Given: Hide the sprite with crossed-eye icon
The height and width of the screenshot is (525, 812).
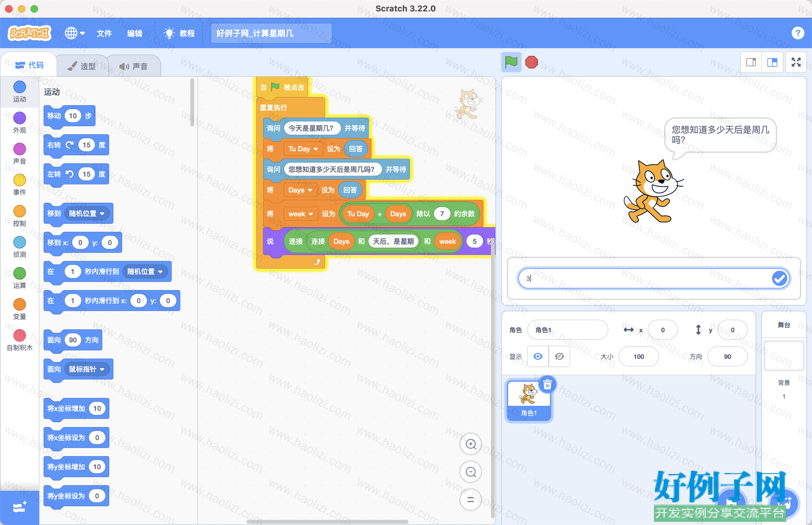Looking at the screenshot, I should pyautogui.click(x=559, y=356).
